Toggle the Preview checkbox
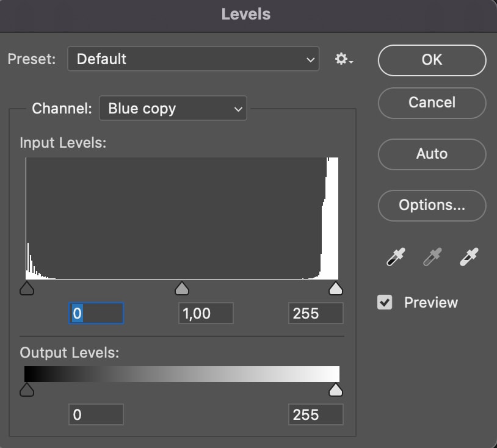 [x=385, y=302]
